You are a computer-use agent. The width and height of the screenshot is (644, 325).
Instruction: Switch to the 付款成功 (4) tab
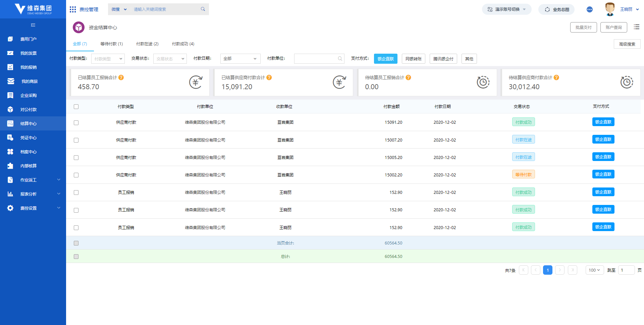(x=183, y=44)
